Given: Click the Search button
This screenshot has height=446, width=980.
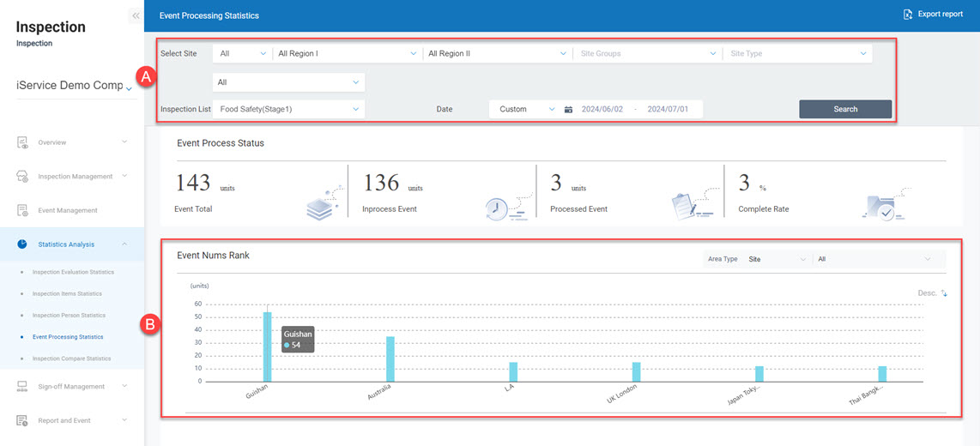Looking at the screenshot, I should tap(845, 109).
